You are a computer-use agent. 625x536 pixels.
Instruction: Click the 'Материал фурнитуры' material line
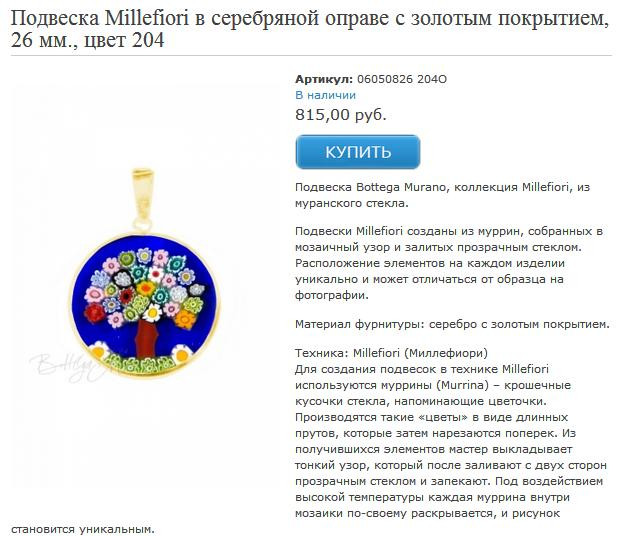(x=452, y=324)
